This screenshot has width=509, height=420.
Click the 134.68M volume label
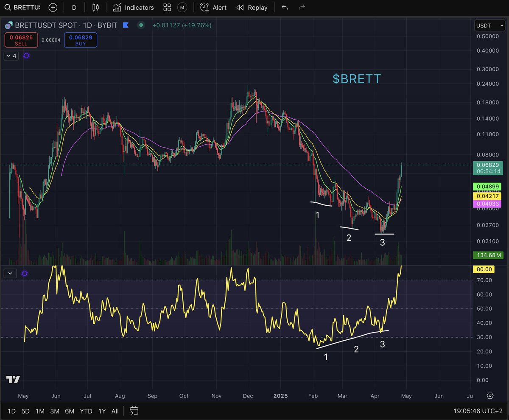coord(488,255)
